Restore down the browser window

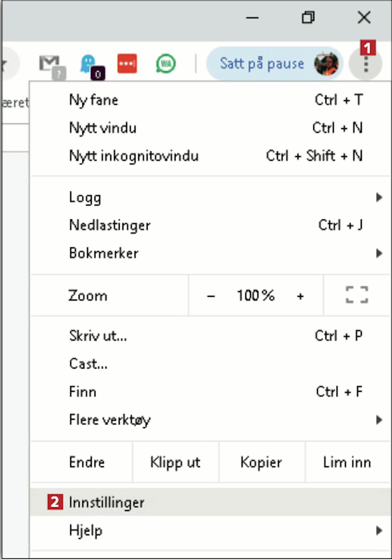click(308, 18)
